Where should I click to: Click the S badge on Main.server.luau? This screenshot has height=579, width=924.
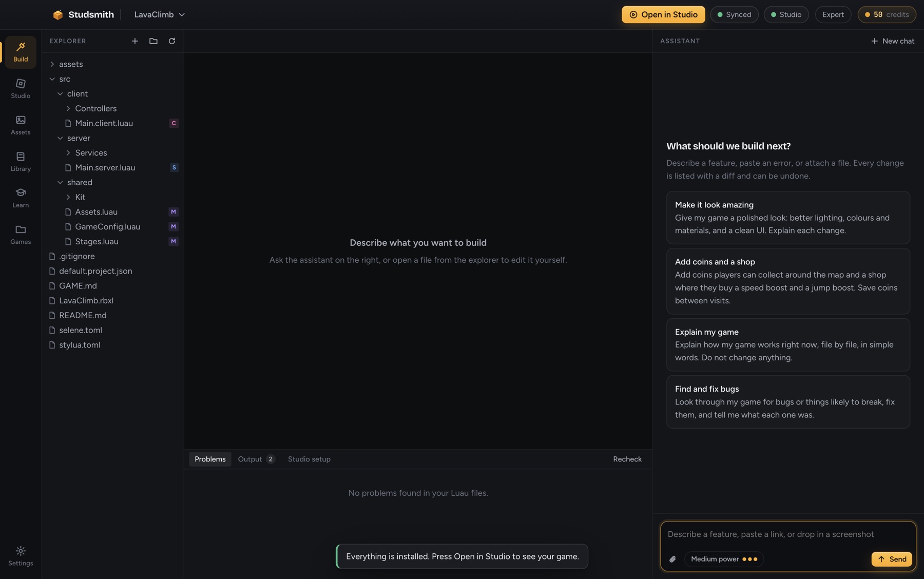[x=174, y=167]
